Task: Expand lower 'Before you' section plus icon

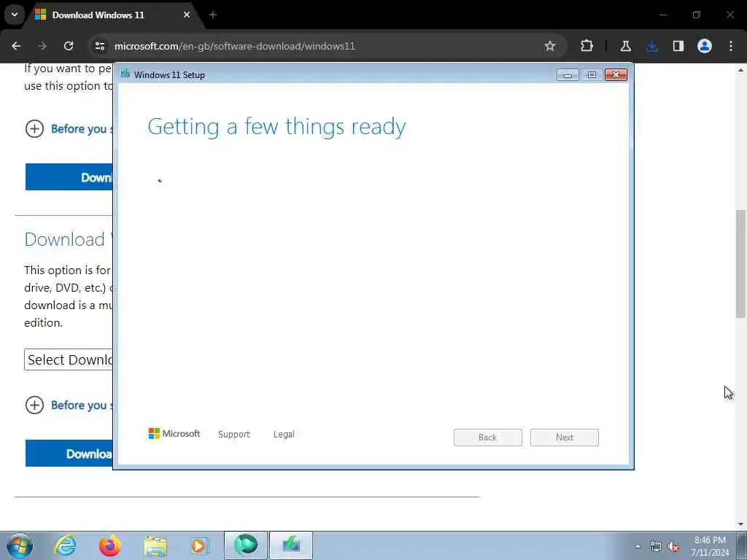Action: [x=34, y=405]
